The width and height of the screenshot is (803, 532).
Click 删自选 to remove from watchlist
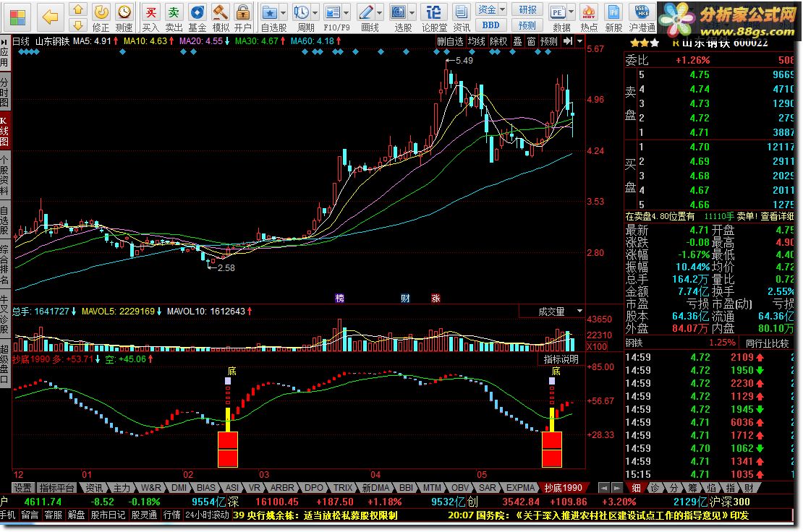pos(450,41)
